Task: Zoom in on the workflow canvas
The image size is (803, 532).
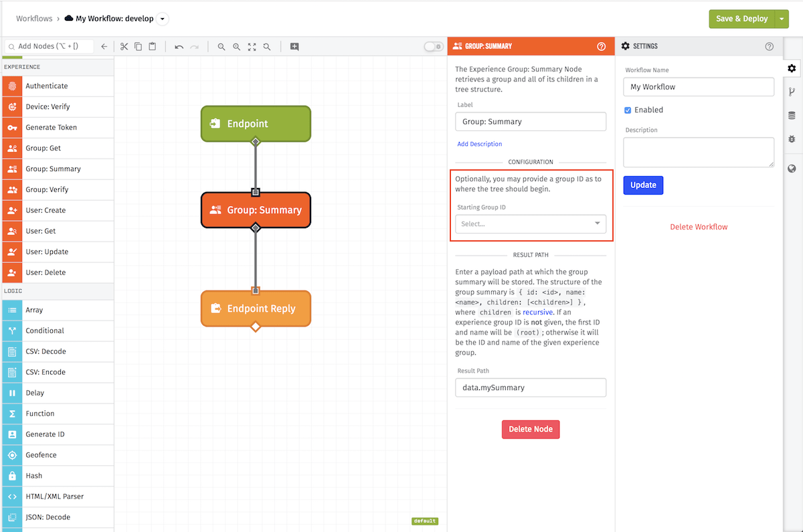Action: point(236,47)
